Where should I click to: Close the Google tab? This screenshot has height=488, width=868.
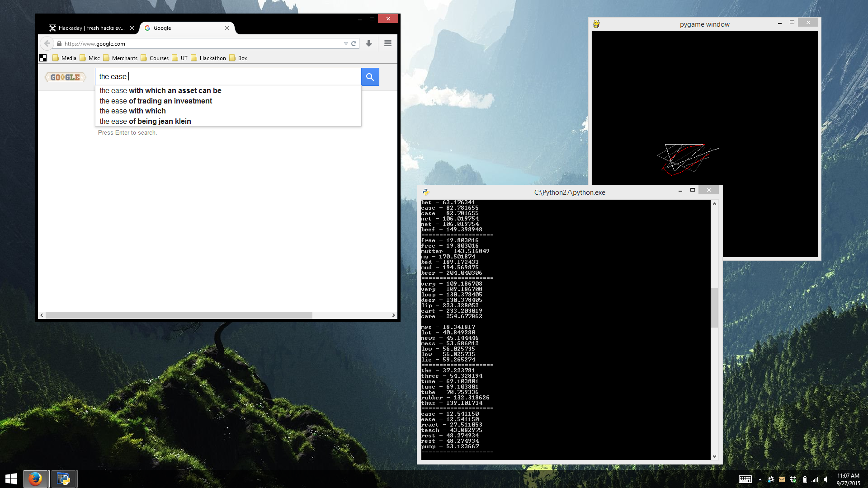click(x=227, y=28)
